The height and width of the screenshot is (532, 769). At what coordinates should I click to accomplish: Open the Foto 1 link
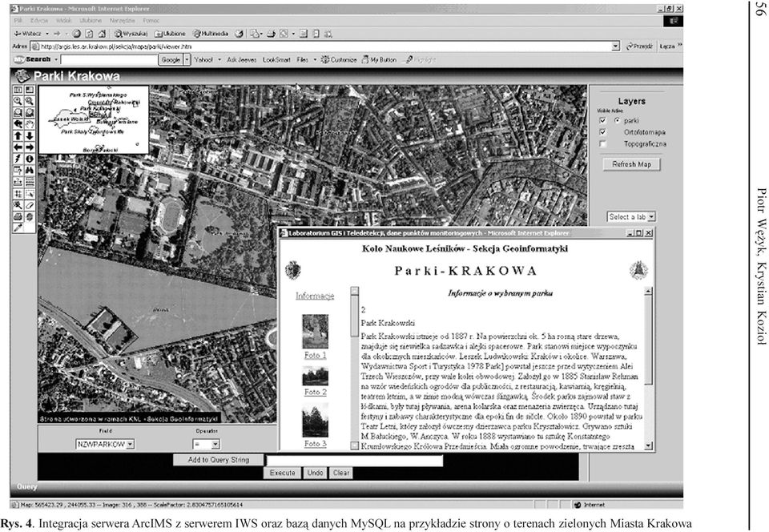point(315,355)
